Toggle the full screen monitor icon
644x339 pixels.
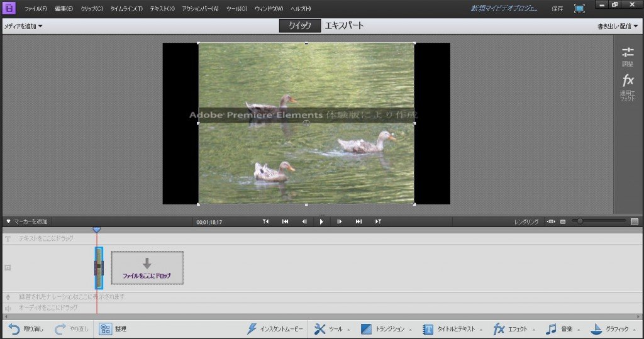(579, 9)
